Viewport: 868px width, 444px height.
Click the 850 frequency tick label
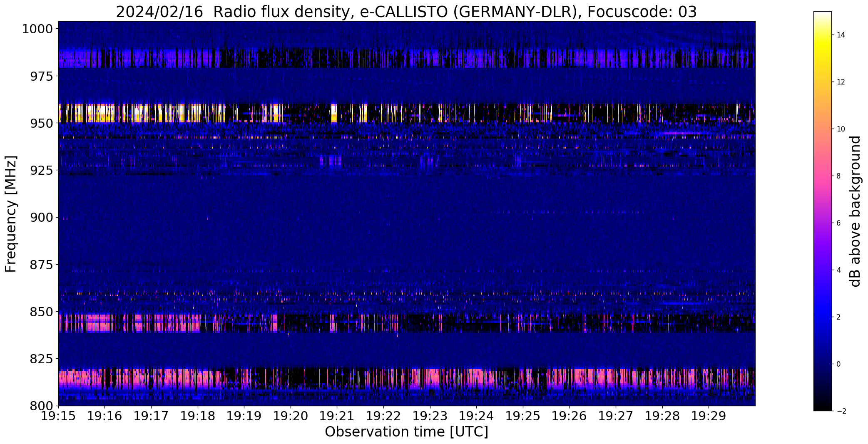42,311
